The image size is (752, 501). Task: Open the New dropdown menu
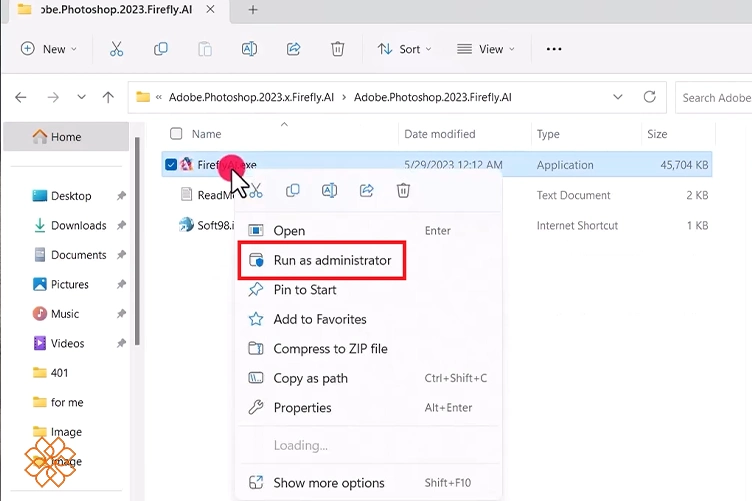coord(48,49)
